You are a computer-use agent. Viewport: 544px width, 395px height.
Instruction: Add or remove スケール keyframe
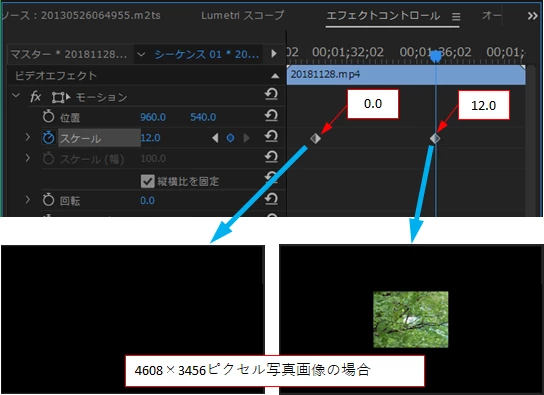230,138
